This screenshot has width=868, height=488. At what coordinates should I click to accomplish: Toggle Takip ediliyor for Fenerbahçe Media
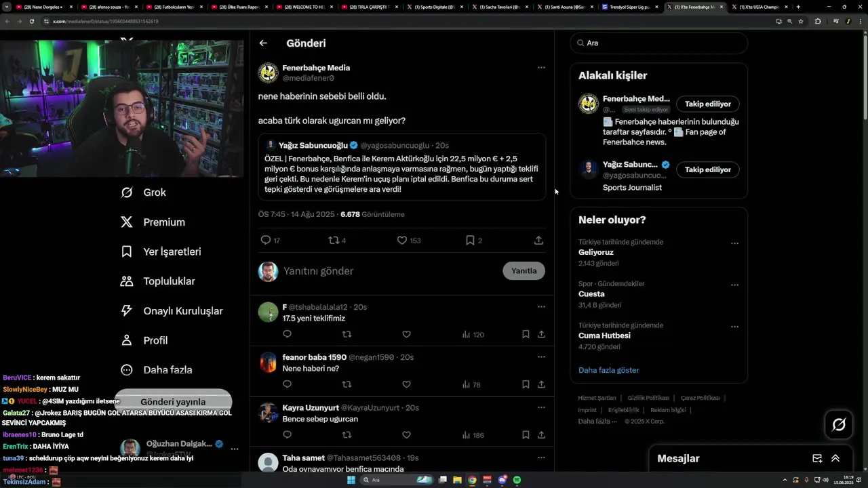(x=707, y=104)
